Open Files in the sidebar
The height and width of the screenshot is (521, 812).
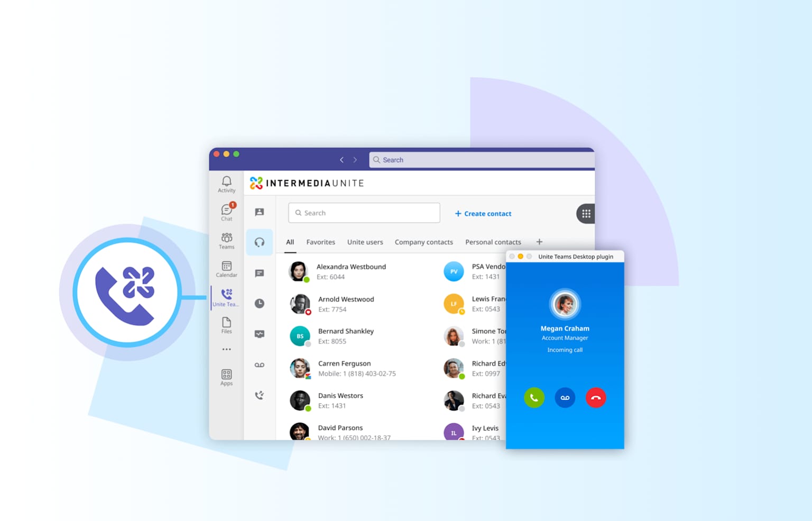click(x=226, y=325)
